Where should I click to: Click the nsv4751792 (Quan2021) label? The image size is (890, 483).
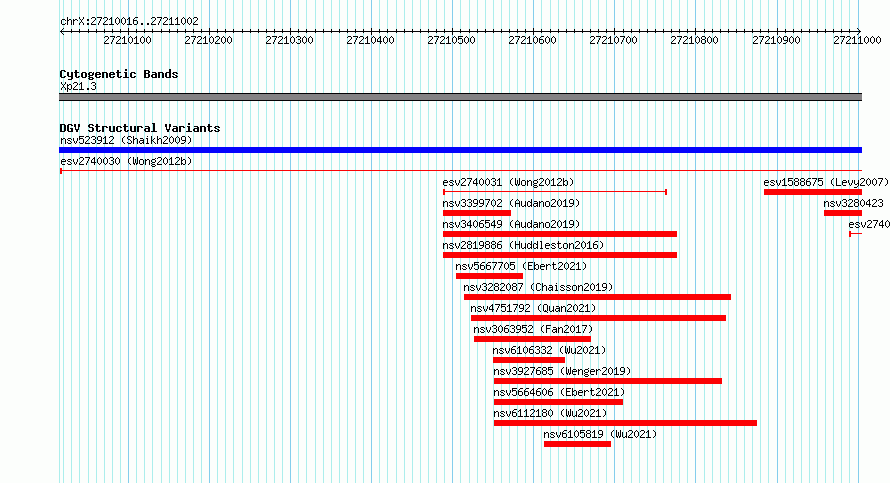pos(533,308)
